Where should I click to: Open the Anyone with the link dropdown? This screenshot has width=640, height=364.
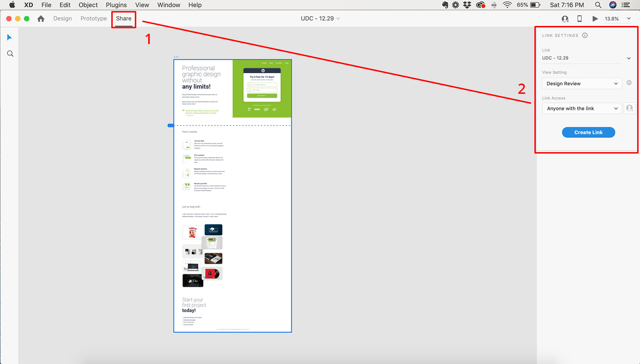[x=582, y=108]
